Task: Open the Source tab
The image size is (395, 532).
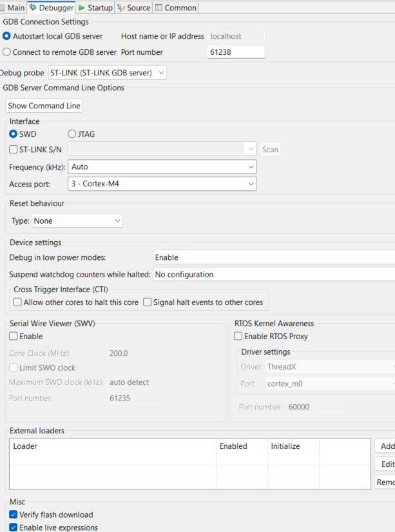Action: coord(133,8)
